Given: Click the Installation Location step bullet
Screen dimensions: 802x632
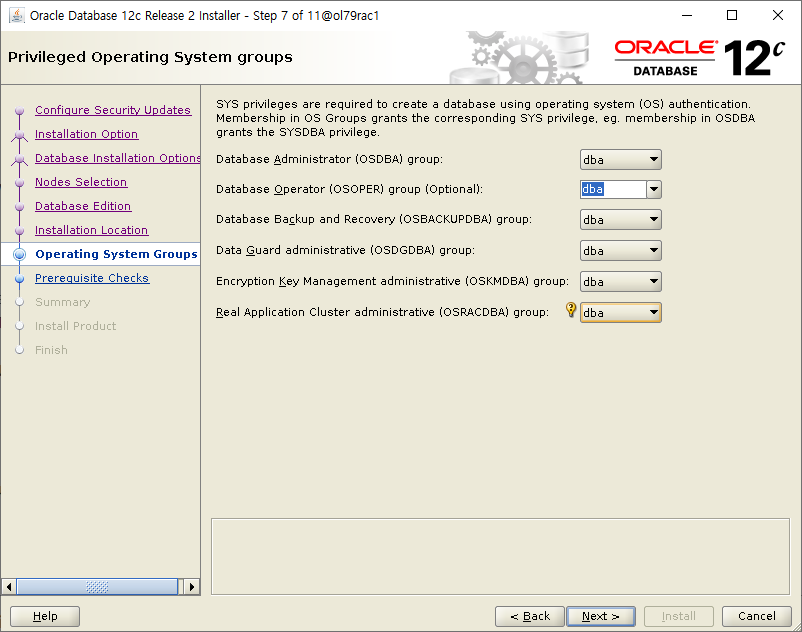Looking at the screenshot, I should tap(19, 231).
